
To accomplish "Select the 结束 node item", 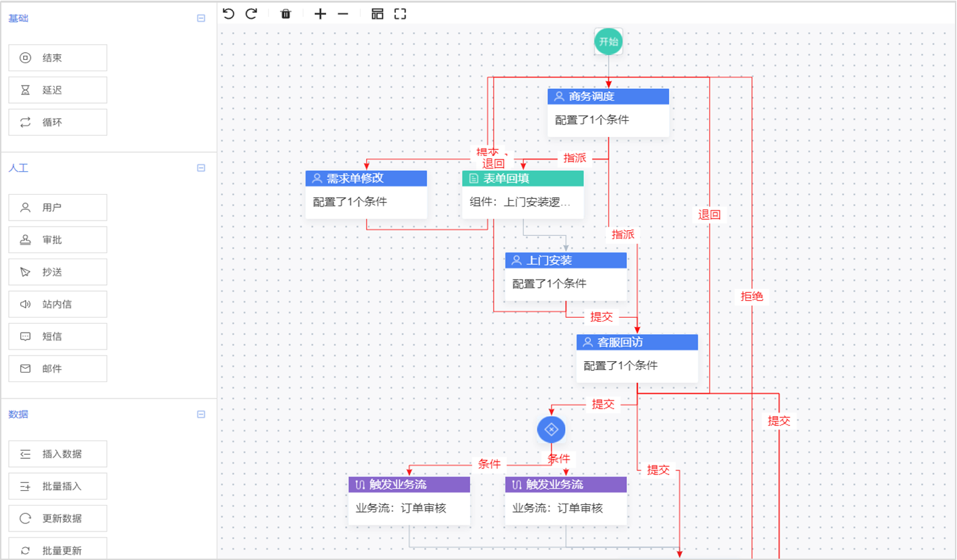I will tap(58, 58).
